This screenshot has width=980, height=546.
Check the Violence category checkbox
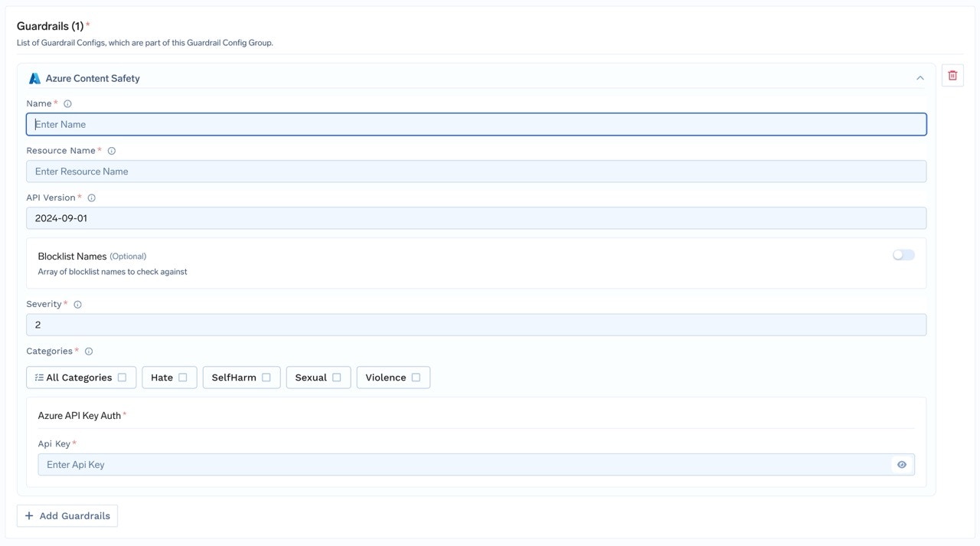[x=416, y=378]
